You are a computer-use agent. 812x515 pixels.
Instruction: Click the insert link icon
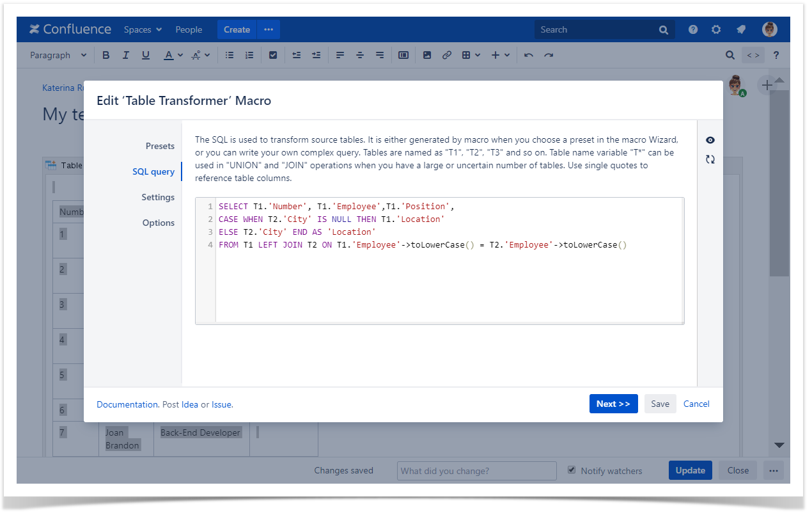tap(447, 56)
